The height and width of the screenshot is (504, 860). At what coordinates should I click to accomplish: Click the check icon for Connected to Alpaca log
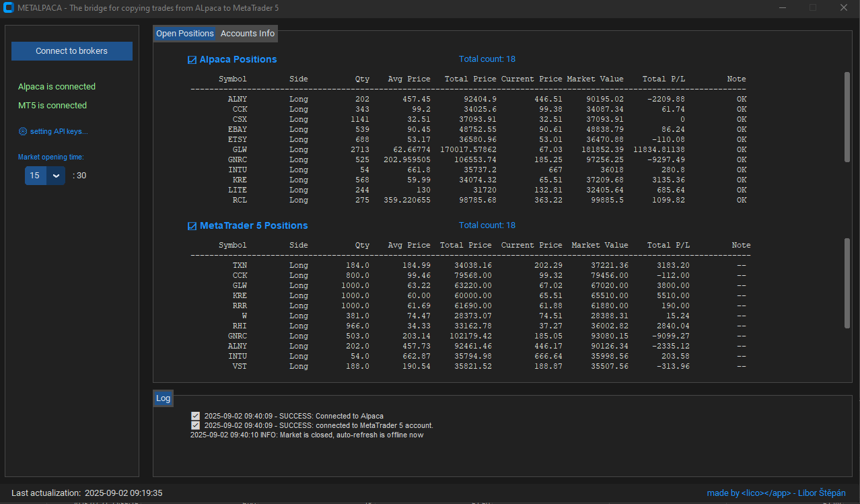195,417
